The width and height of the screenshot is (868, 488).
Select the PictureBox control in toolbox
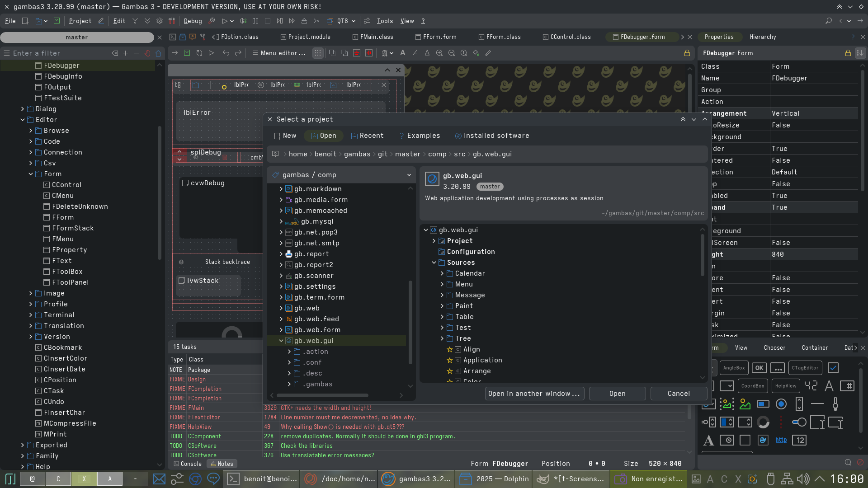pyautogui.click(x=745, y=404)
